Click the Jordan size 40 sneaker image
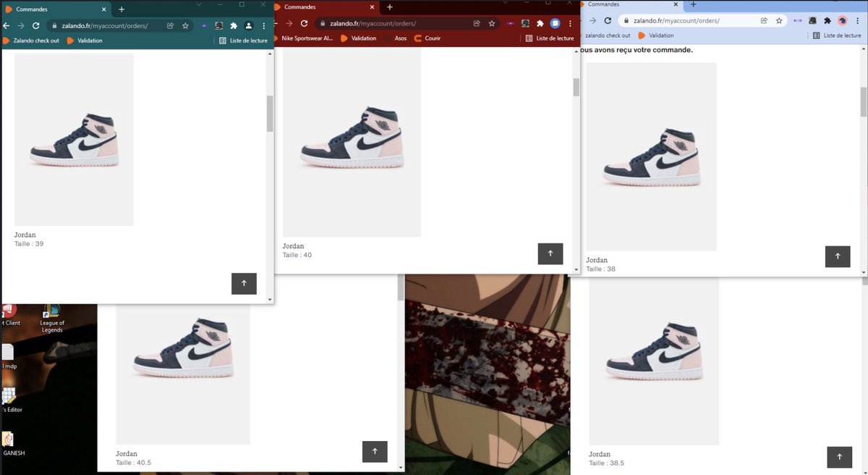868x475 pixels. click(352, 142)
